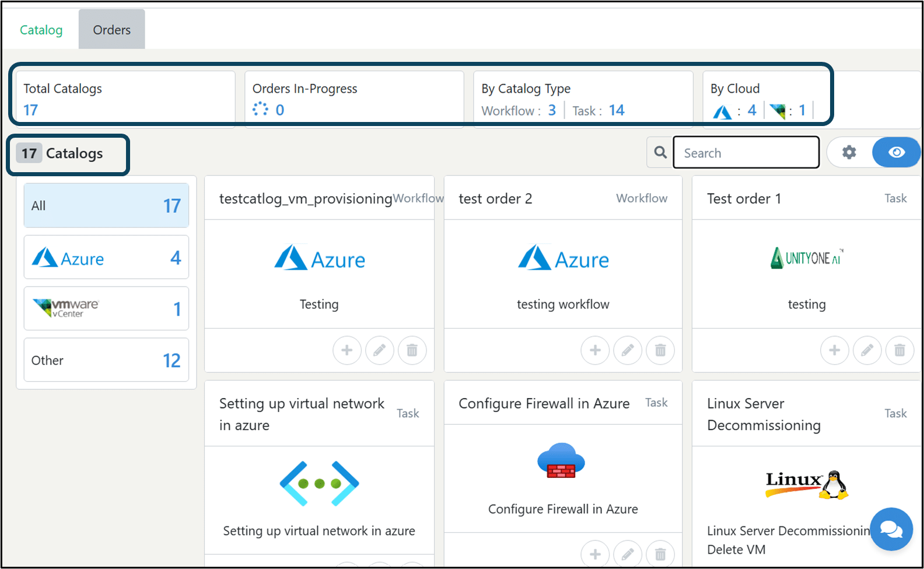Click the Orders In-Progress spinner icon

pyautogui.click(x=260, y=109)
